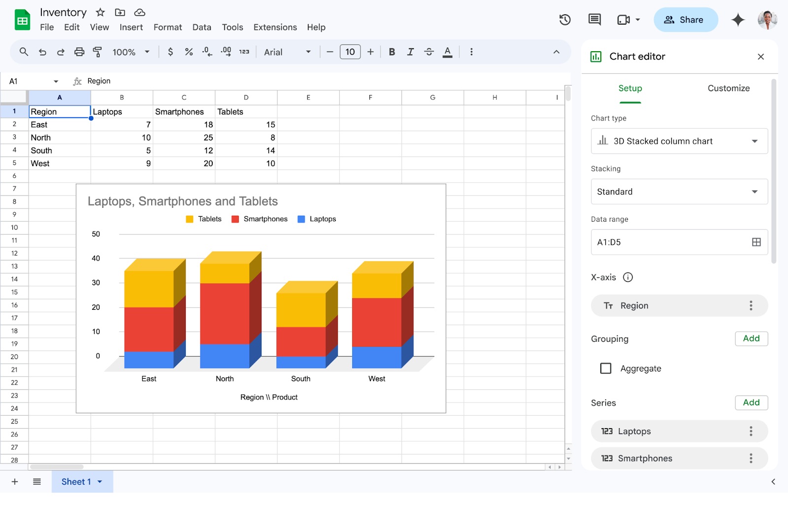This screenshot has width=788, height=532.
Task: Click the Data range input field
Action: click(679, 242)
